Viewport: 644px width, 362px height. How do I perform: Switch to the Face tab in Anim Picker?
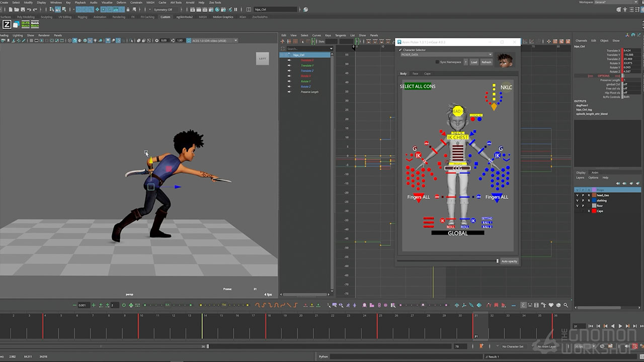[415, 74]
